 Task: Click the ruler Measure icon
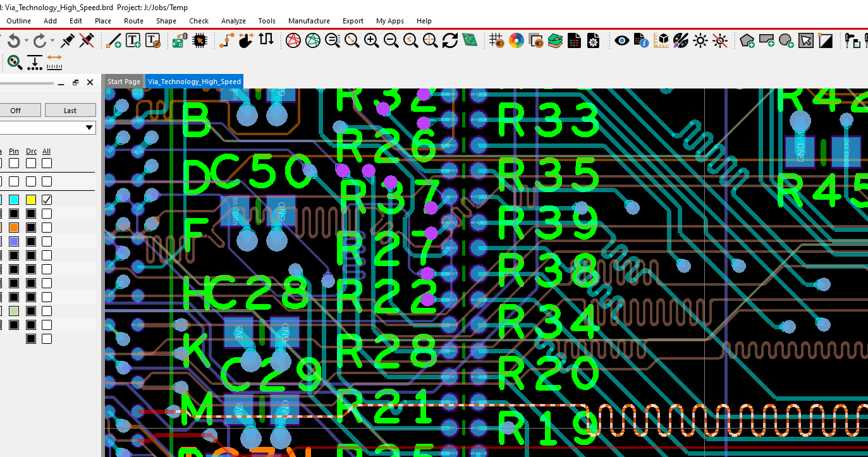pos(54,62)
